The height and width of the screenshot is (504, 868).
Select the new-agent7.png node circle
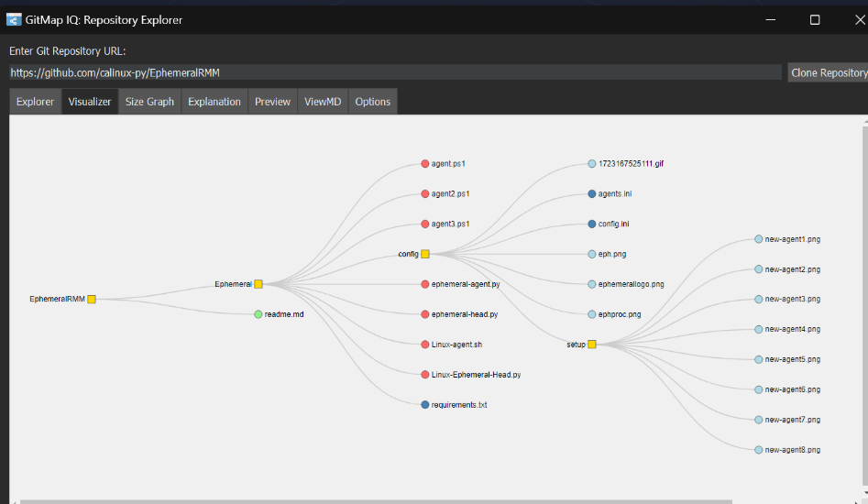pyautogui.click(x=758, y=420)
